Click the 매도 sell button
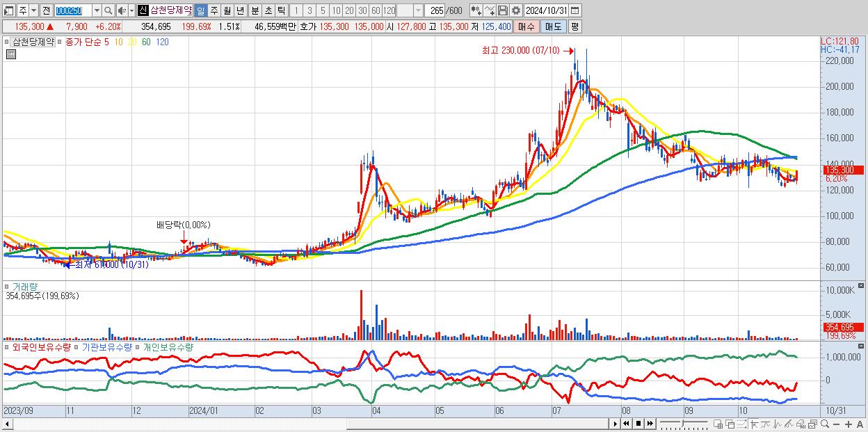The width and height of the screenshot is (868, 432). [553, 26]
